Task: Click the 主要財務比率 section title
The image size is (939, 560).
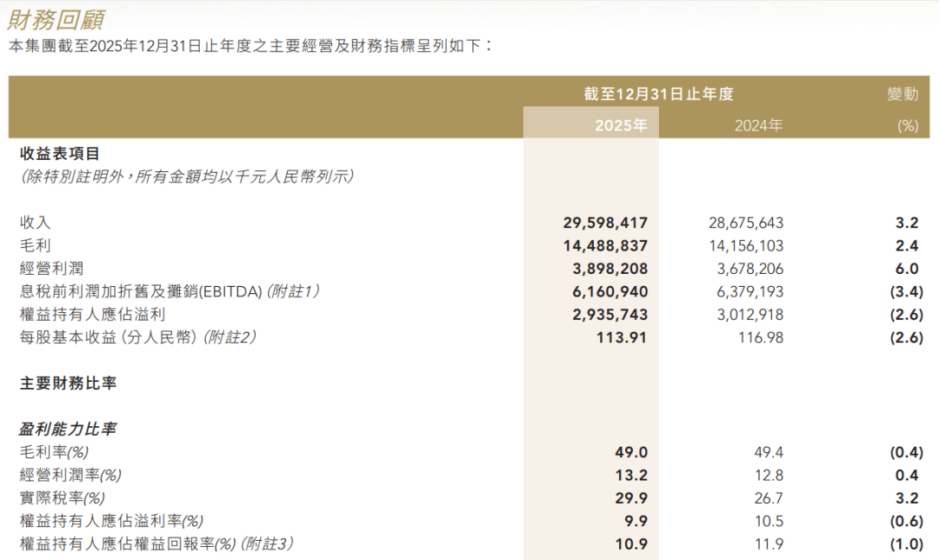Action: 68,383
